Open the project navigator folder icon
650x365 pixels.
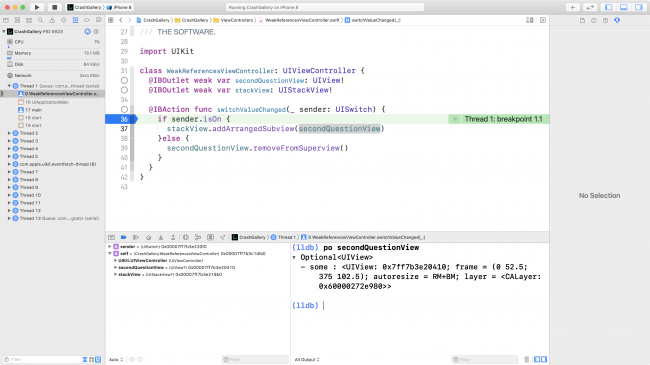(6, 20)
